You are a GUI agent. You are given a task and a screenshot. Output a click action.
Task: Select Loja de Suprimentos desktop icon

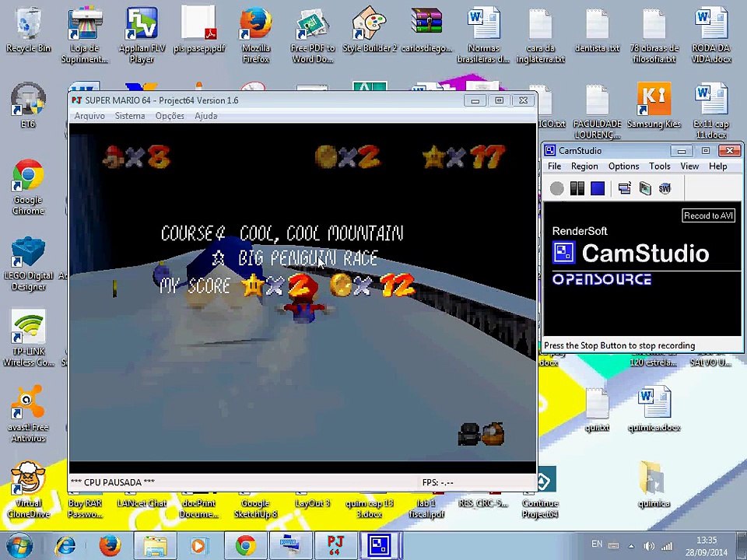[x=85, y=35]
